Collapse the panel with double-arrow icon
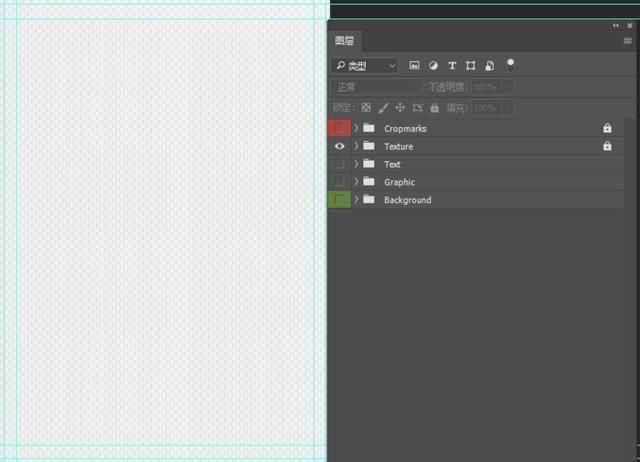Viewport: 640px width, 462px height. (x=616, y=26)
